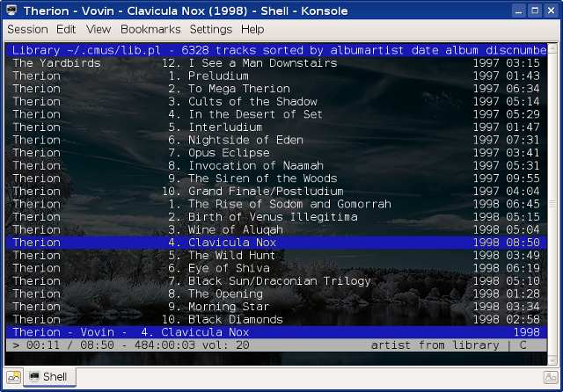Select the track 'Eye of Shiva'
Viewport: 563px width, 392px height.
(276, 268)
